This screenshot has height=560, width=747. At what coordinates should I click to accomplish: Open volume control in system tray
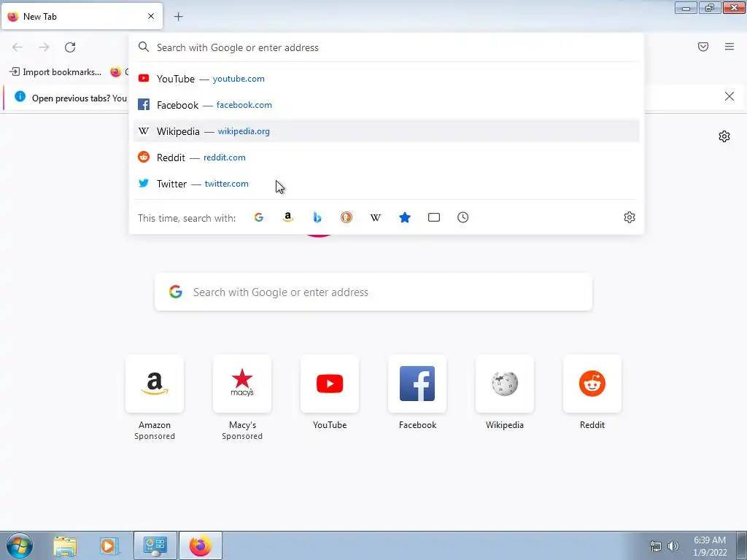point(673,546)
